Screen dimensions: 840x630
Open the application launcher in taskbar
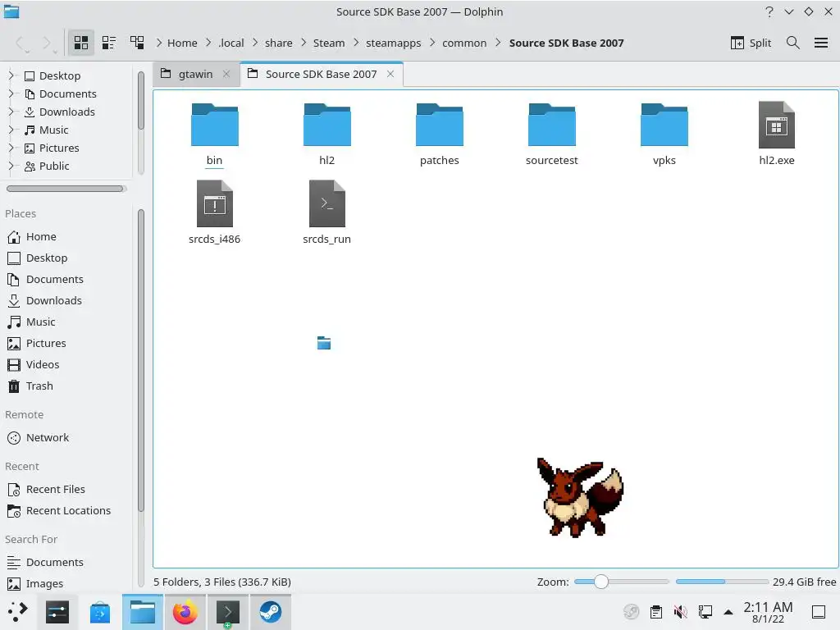[x=18, y=612]
